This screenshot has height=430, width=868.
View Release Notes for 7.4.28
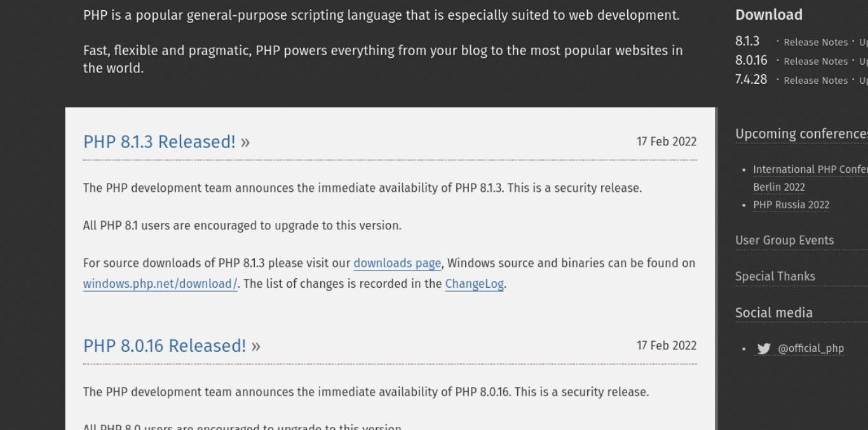point(815,80)
